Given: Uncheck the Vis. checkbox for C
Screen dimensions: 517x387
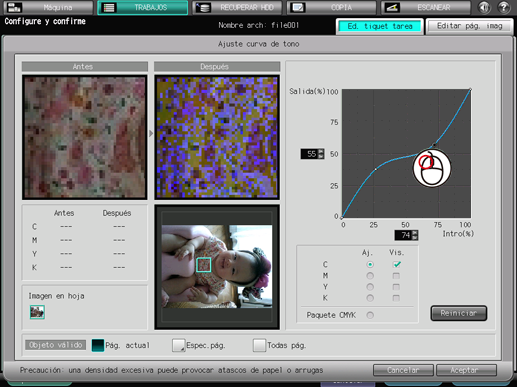Looking at the screenshot, I should (396, 264).
